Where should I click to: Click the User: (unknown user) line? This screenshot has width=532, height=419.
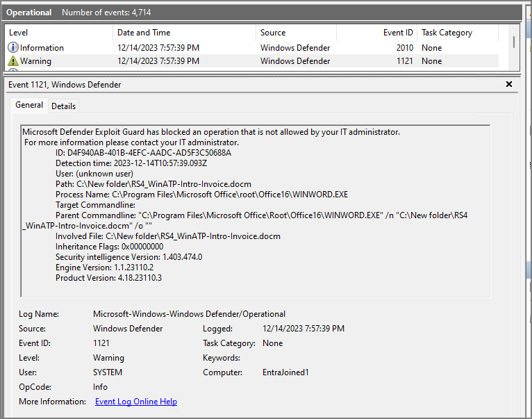[x=94, y=174]
